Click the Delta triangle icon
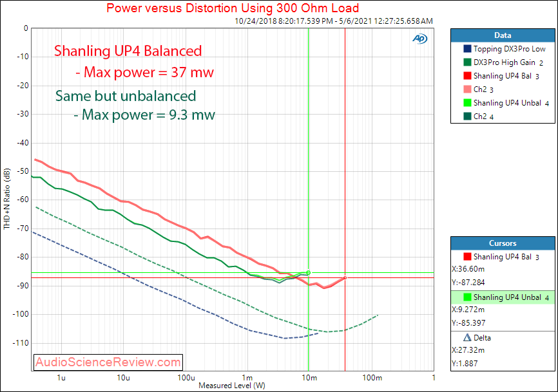558x392 pixels. click(x=467, y=337)
